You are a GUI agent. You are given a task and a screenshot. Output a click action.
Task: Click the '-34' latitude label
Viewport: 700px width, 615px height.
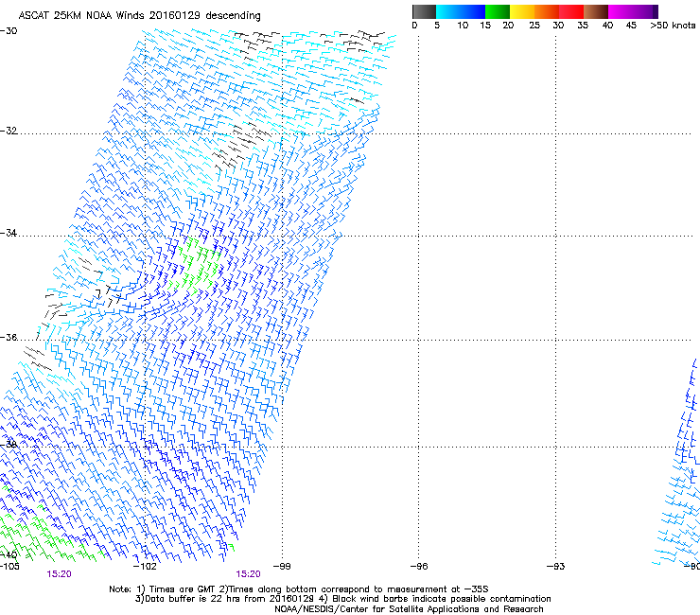click(9, 233)
